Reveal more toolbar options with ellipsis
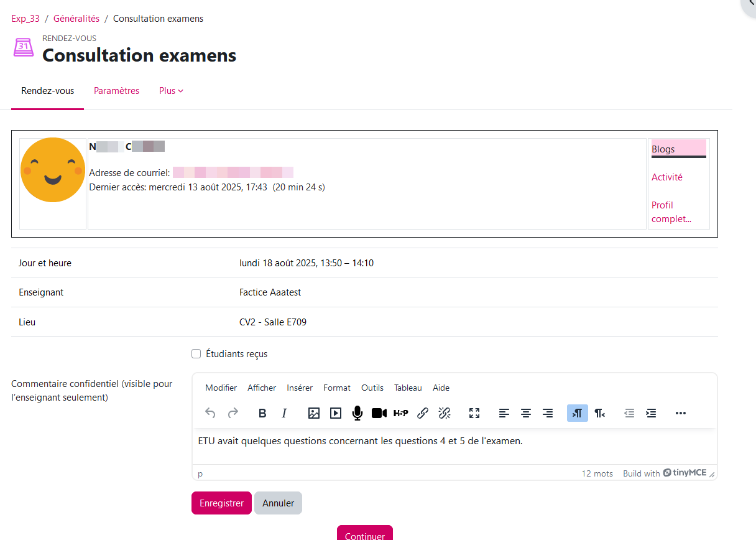Screen dimensions: 756x540 (680, 413)
